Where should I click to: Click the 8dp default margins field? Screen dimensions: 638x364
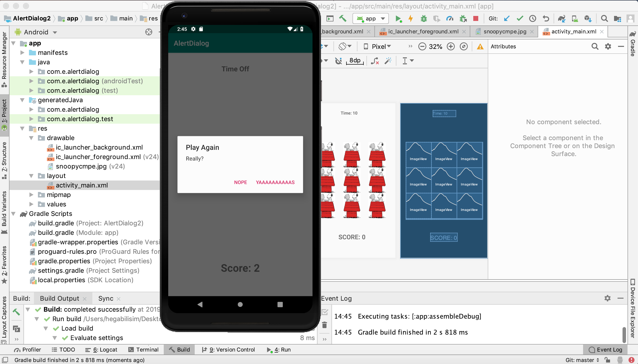click(355, 61)
